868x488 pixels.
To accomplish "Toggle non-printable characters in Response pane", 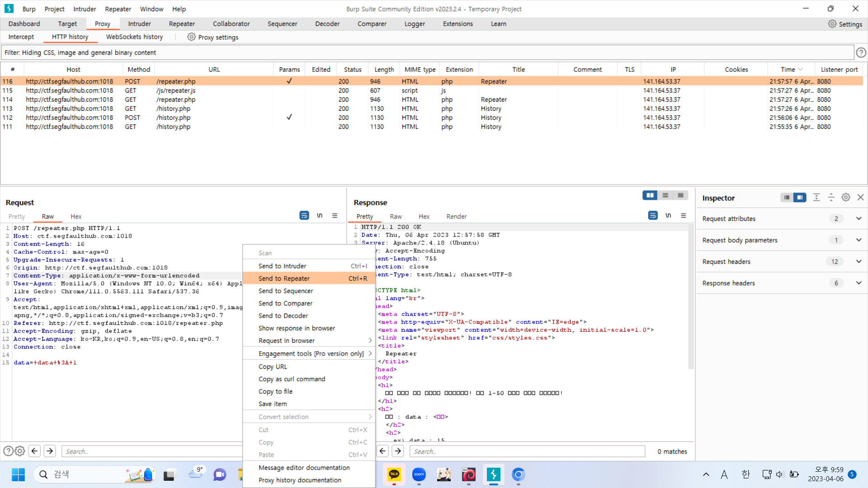I will (x=668, y=216).
